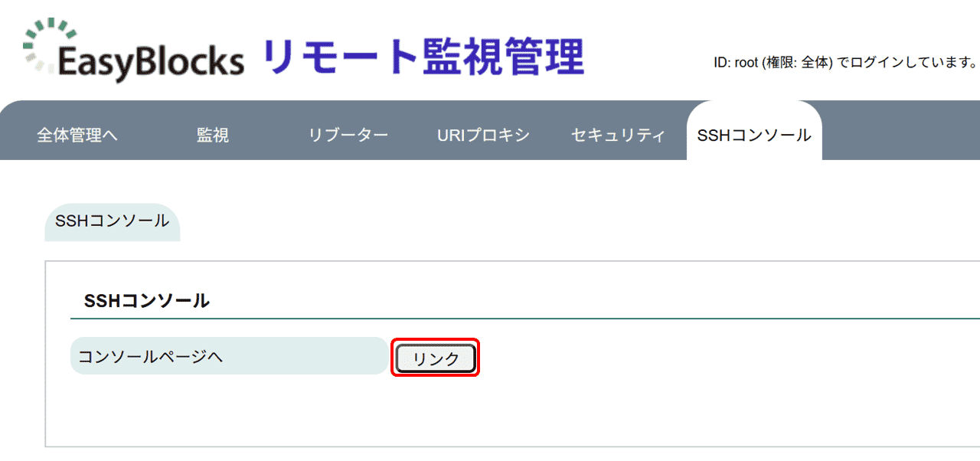The height and width of the screenshot is (461, 980).
Task: Go to the セキュリティ tab
Action: click(x=619, y=136)
